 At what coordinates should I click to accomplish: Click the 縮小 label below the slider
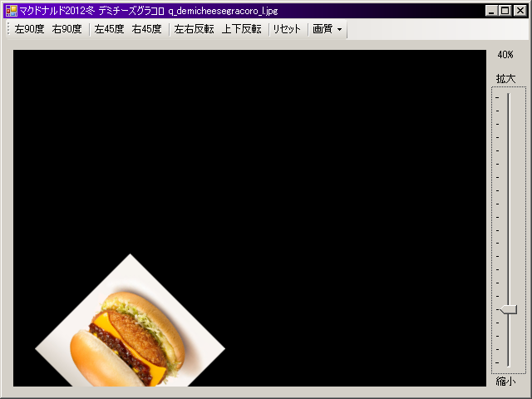pyautogui.click(x=505, y=382)
